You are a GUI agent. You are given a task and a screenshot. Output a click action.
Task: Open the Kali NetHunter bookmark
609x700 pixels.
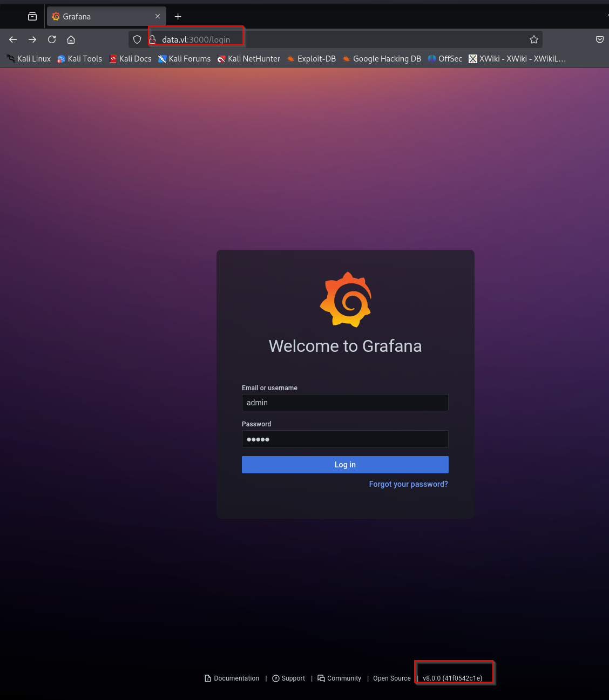pos(248,59)
